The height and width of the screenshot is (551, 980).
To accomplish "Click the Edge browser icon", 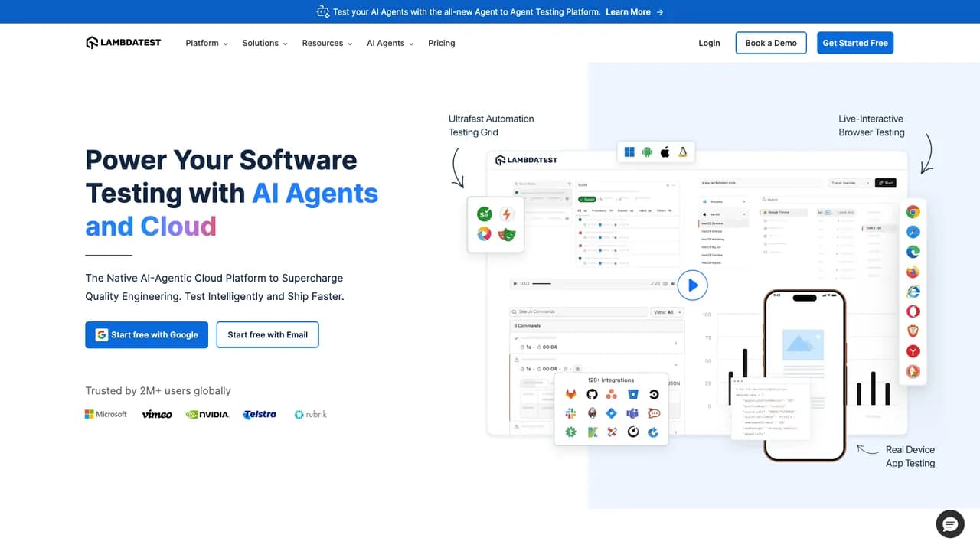I will (x=913, y=252).
